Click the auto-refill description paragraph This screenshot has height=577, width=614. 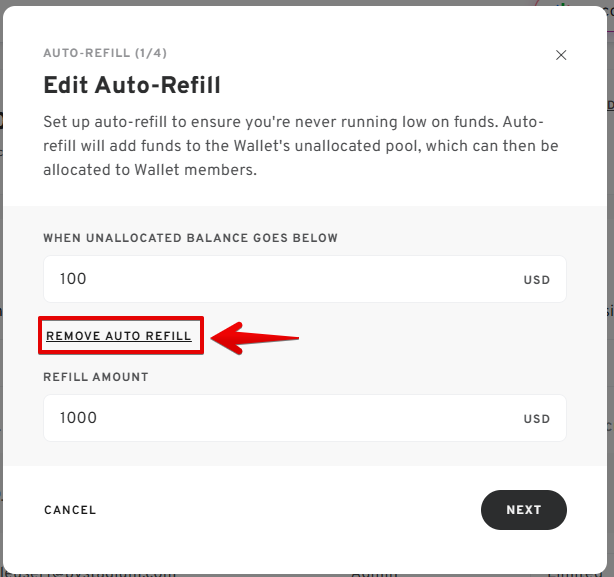(x=300, y=146)
